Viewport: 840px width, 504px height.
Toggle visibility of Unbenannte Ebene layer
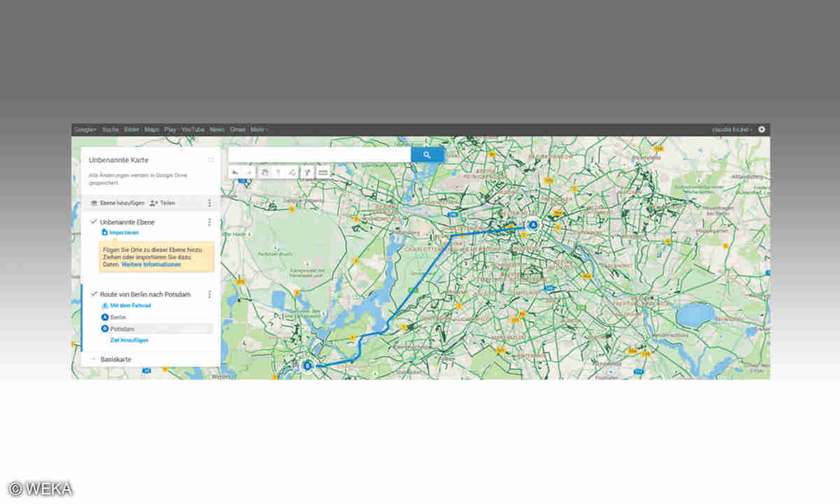coord(94,222)
